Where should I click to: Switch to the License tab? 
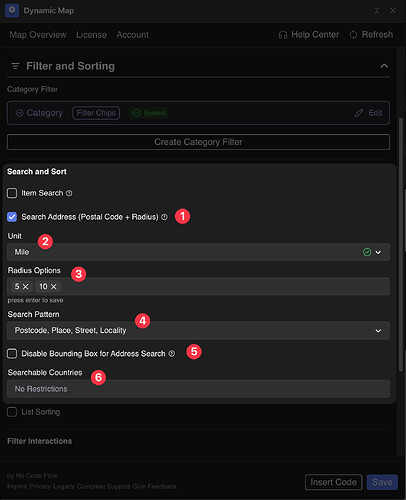click(x=91, y=35)
